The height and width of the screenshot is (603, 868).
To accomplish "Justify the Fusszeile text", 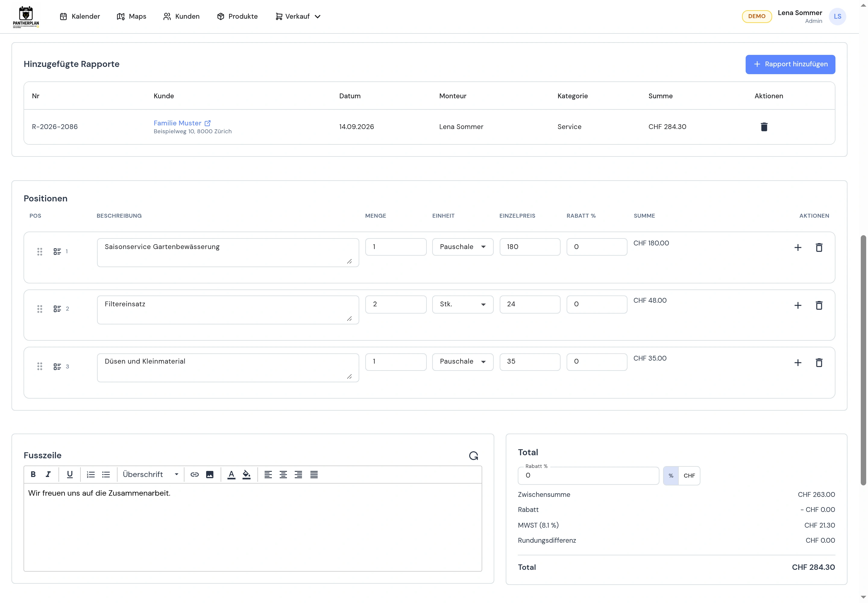I will tap(314, 475).
